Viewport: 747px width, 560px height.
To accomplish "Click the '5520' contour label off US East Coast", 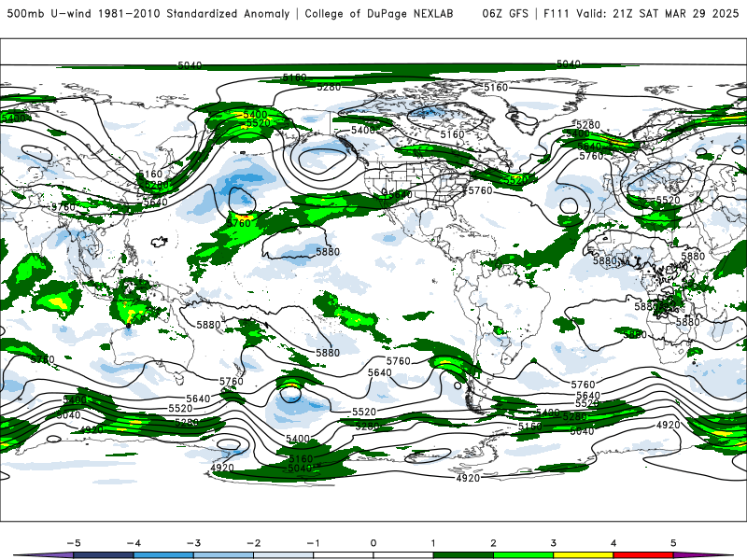I will tap(516, 180).
